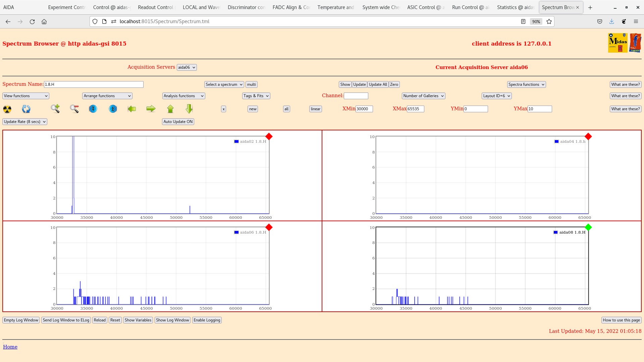The width and height of the screenshot is (644, 362).
Task: Click the zoom-in magnifier icon
Action: tap(55, 109)
